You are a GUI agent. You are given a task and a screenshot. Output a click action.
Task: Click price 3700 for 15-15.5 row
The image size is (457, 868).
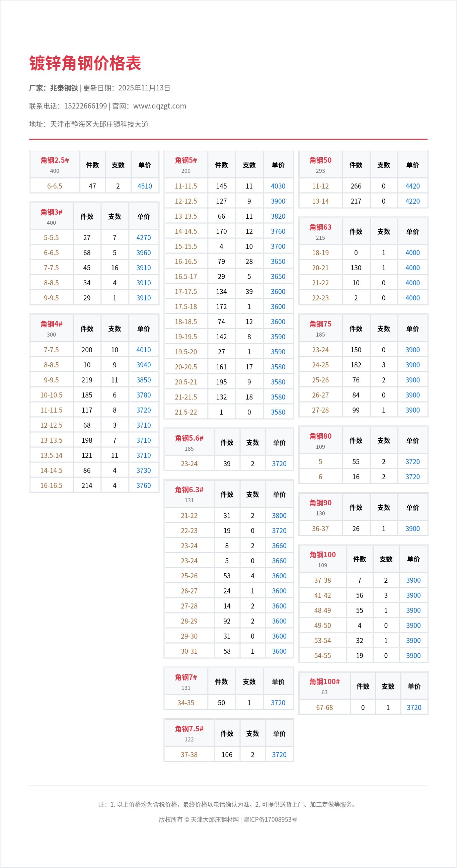pyautogui.click(x=278, y=246)
